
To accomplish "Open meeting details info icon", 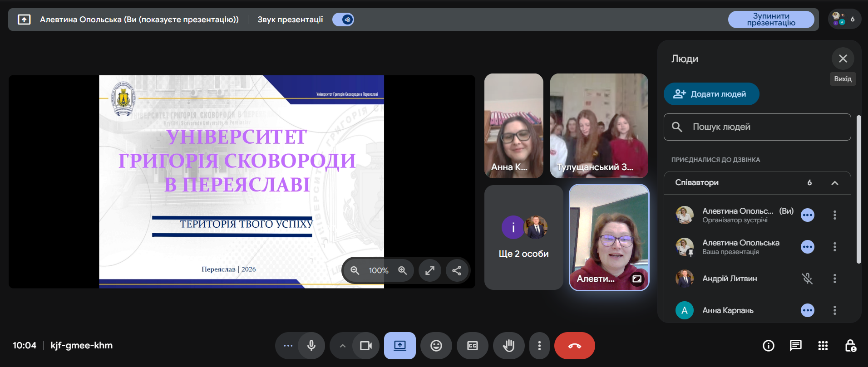I will (x=768, y=346).
